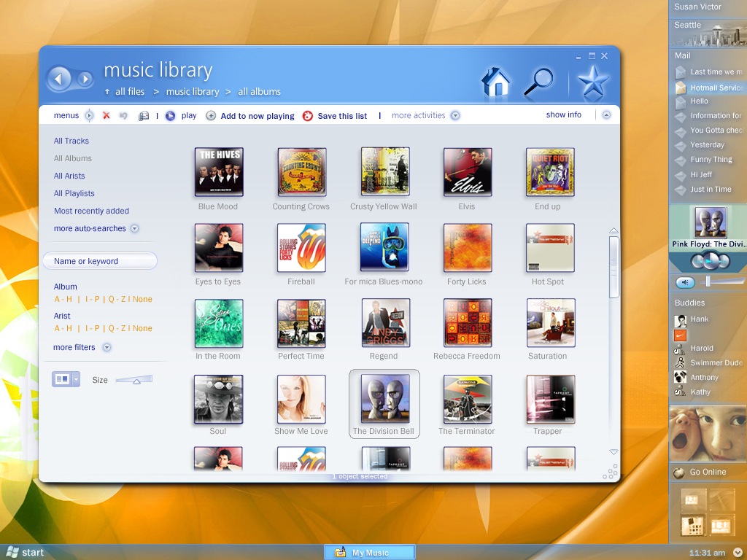
Task: Select the Quiet Riot End up album
Action: pyautogui.click(x=550, y=172)
